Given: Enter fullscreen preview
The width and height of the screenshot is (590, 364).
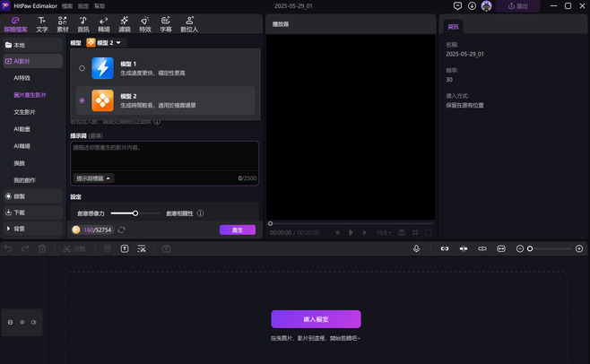Looking at the screenshot, I should [x=429, y=232].
